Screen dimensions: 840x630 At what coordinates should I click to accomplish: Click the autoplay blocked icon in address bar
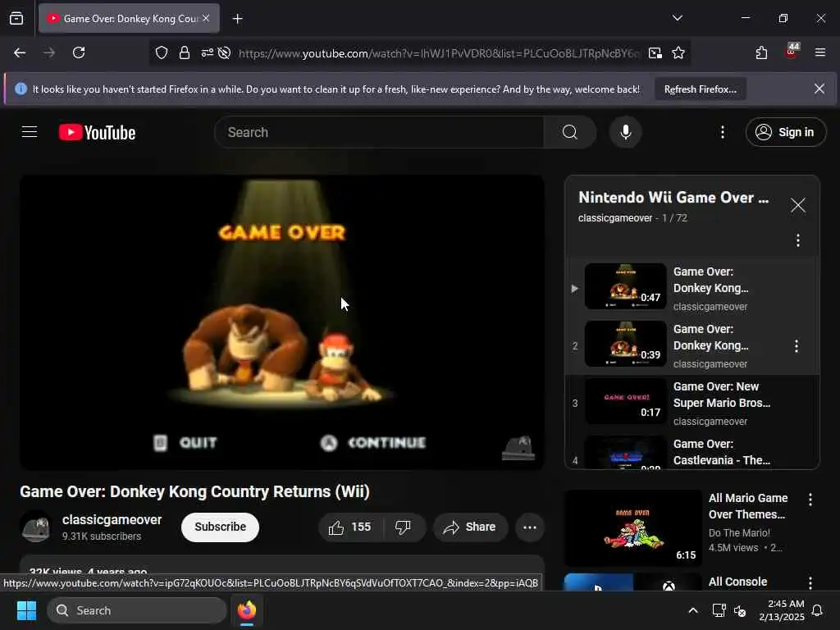[x=225, y=52]
